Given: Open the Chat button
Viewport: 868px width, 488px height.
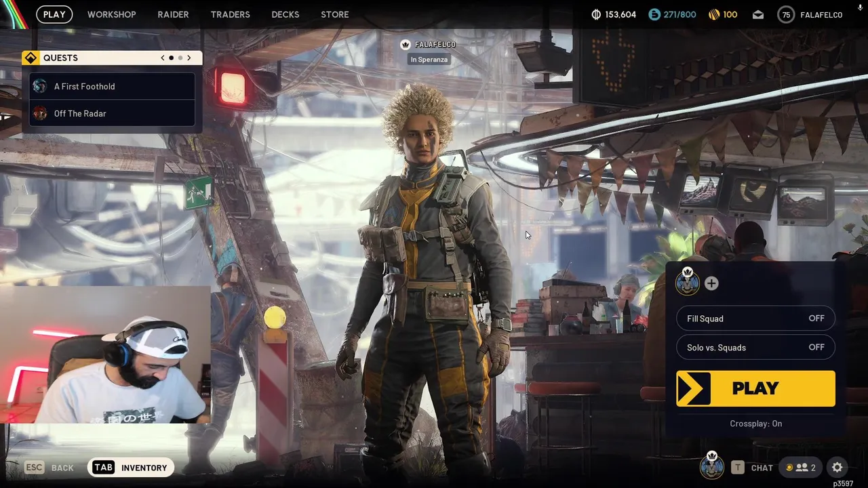Looking at the screenshot, I should click(753, 468).
